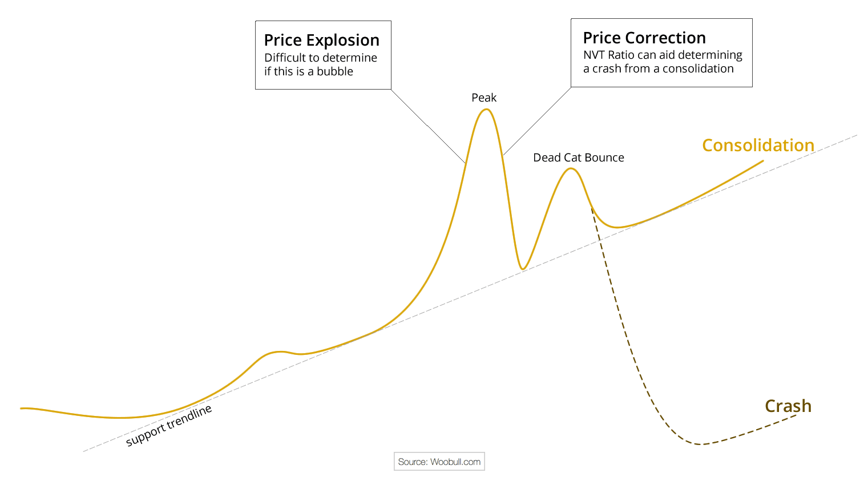Click the Price Explosion heading
Screen dimensions: 868x481
click(321, 41)
